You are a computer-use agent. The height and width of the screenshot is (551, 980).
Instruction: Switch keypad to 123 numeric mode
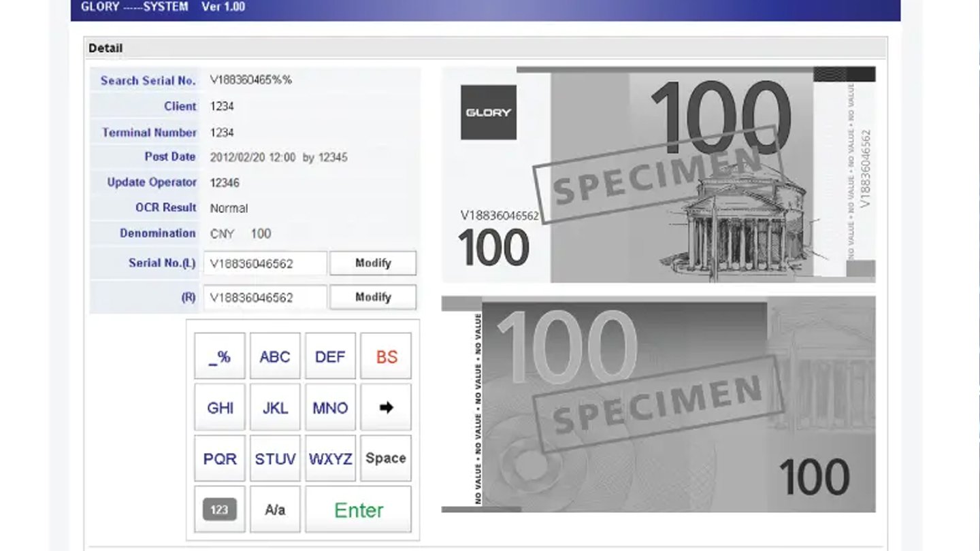coord(219,510)
